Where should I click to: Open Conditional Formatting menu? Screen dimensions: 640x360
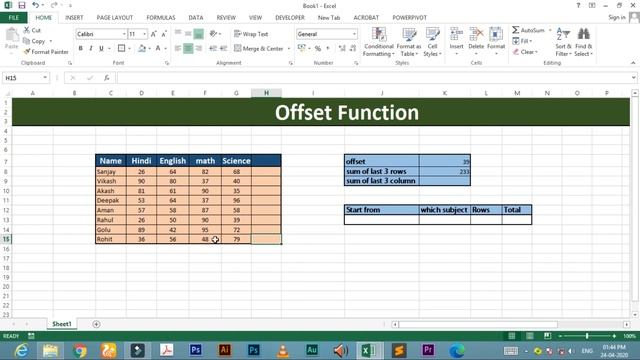pyautogui.click(x=379, y=42)
